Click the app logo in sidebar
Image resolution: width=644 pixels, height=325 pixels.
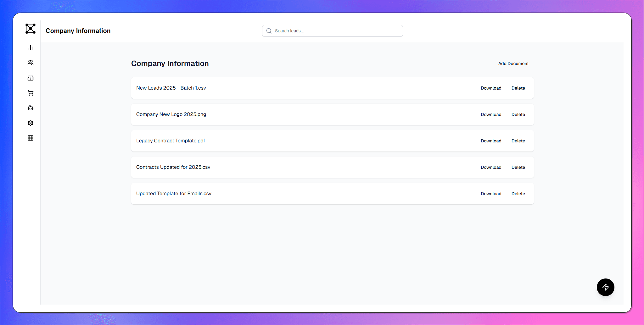31,29
